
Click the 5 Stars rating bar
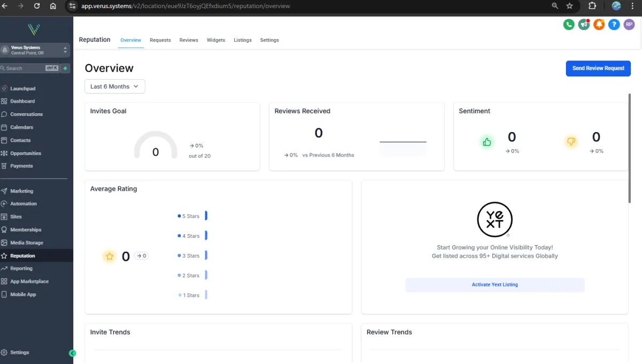coord(206,216)
